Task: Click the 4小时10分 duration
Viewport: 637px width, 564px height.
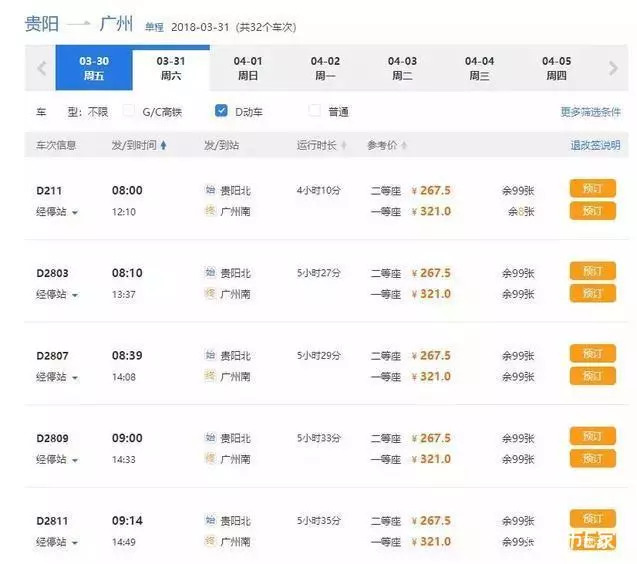Action: click(318, 190)
